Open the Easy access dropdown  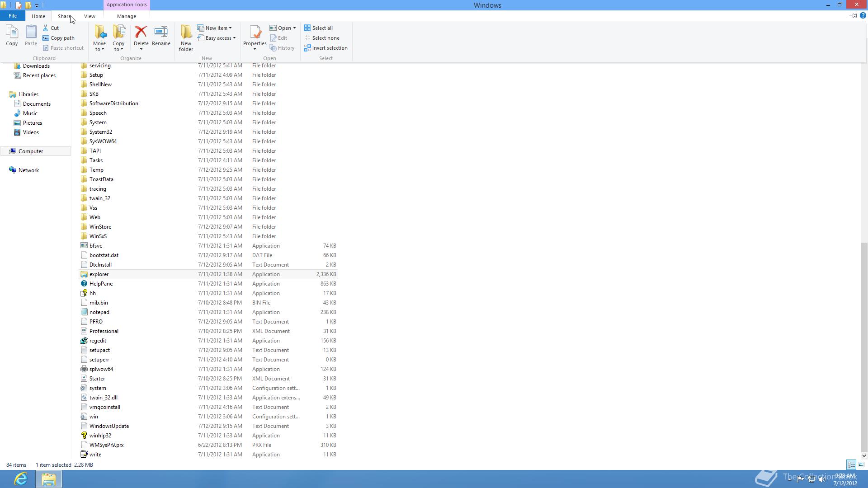[217, 38]
